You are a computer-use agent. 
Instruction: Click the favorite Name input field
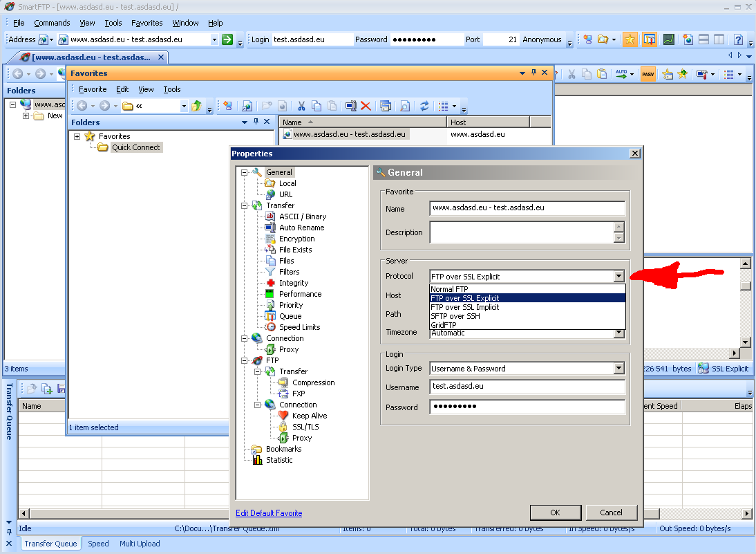coord(527,208)
